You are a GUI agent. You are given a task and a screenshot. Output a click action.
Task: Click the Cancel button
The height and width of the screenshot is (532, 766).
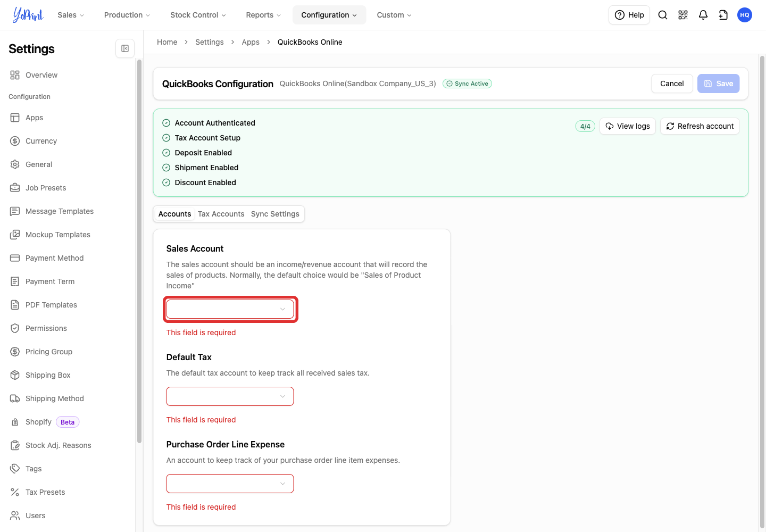tap(672, 84)
